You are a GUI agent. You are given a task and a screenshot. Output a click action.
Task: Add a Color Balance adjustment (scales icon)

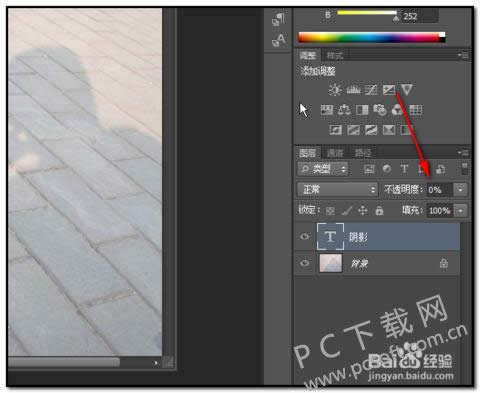344,110
